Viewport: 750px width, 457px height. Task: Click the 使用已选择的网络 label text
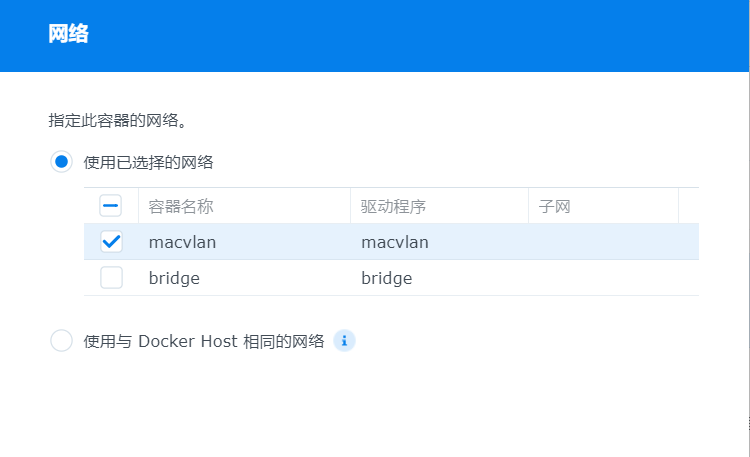coord(149,162)
